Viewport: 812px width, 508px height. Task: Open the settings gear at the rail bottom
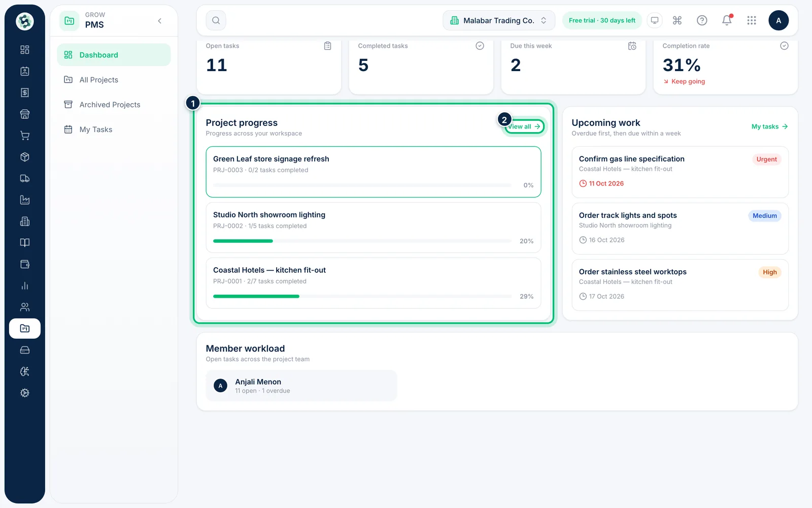click(24, 393)
